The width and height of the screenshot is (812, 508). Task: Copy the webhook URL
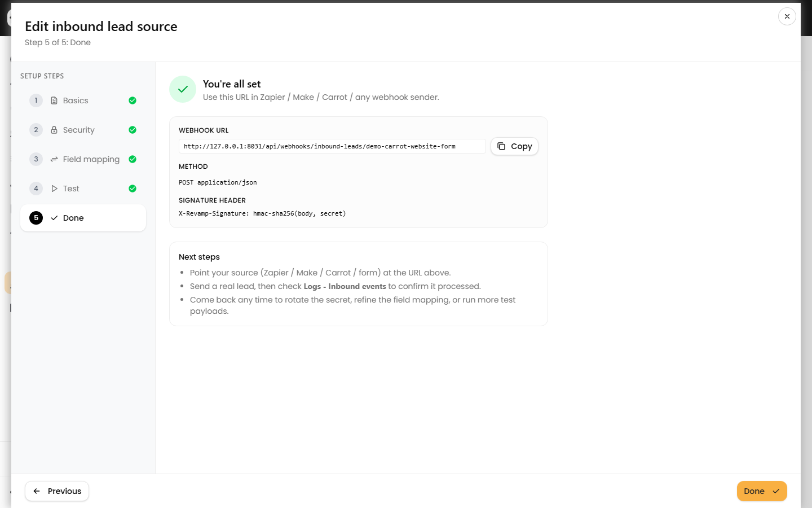pos(514,146)
